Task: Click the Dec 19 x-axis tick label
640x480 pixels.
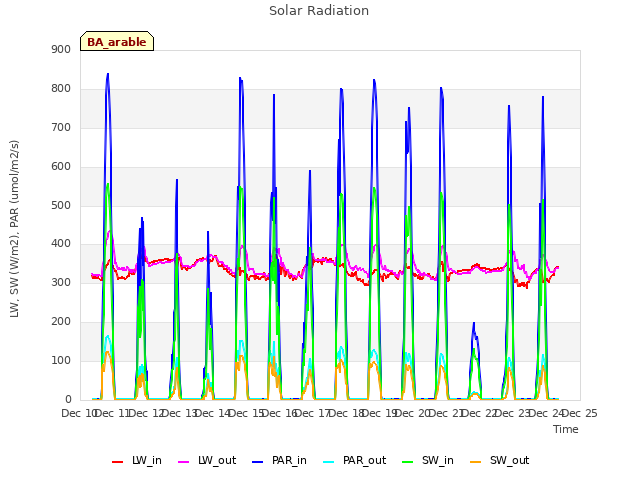Action: (380, 413)
